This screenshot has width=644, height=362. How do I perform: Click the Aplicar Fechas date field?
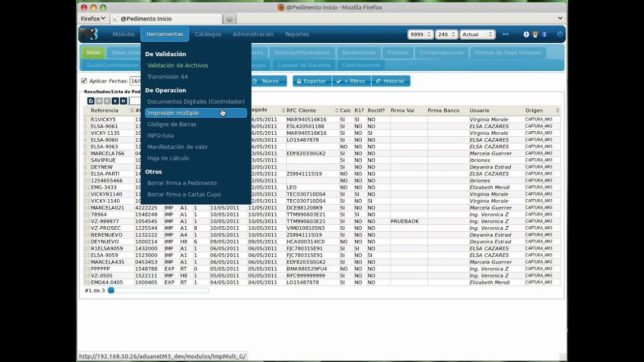(x=135, y=81)
